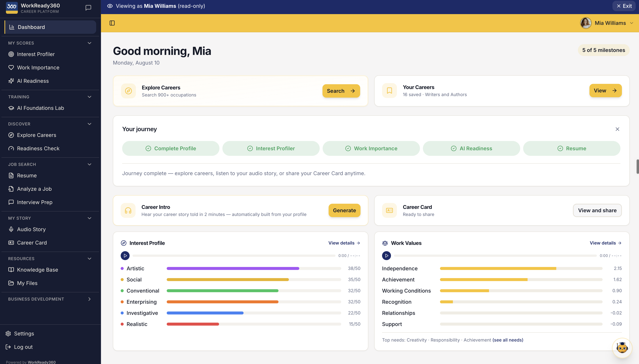This screenshot has height=364, width=639.
Task: Open the chat message icon beside WorkReady360
Action: pyautogui.click(x=88, y=8)
